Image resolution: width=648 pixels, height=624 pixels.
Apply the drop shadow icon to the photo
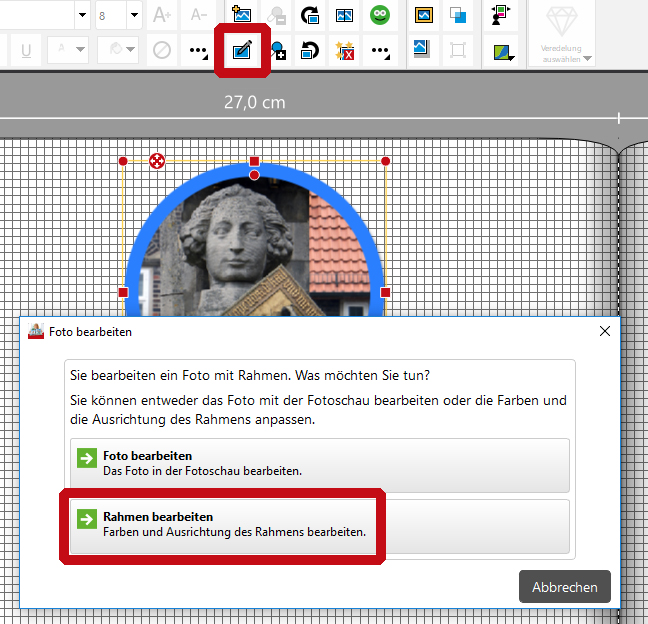click(423, 50)
